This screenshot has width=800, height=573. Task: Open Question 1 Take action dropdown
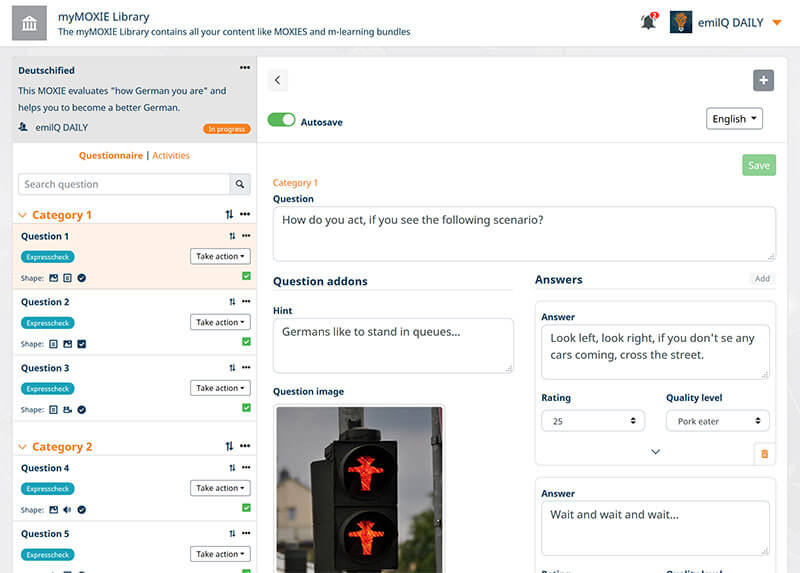pos(220,256)
